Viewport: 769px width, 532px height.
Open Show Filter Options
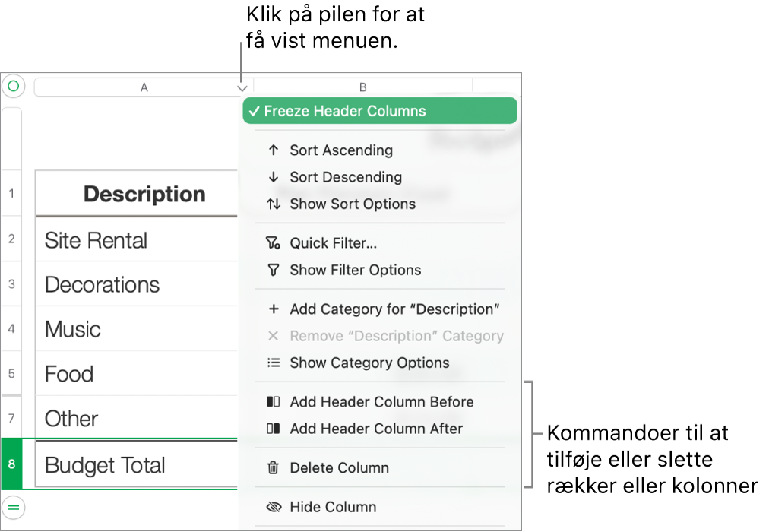coord(355,270)
